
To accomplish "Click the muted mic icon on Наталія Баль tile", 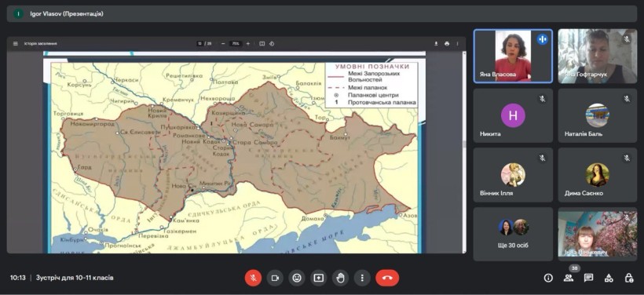I will pos(627,99).
